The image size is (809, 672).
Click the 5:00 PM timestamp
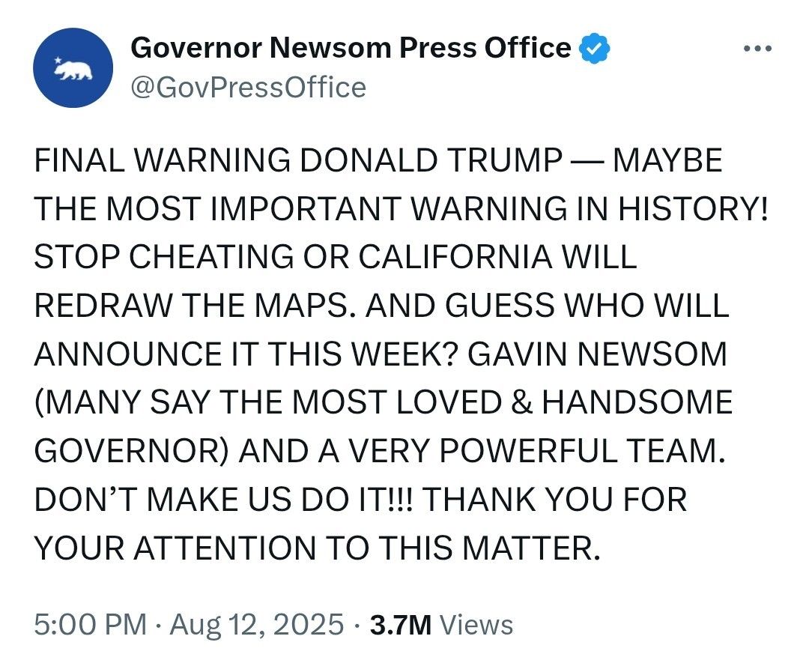[x=90, y=625]
